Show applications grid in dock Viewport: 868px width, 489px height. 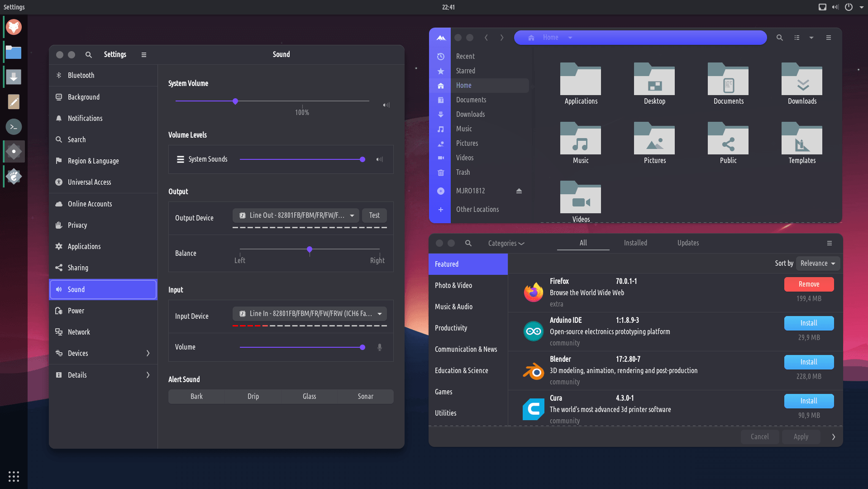pyautogui.click(x=14, y=476)
